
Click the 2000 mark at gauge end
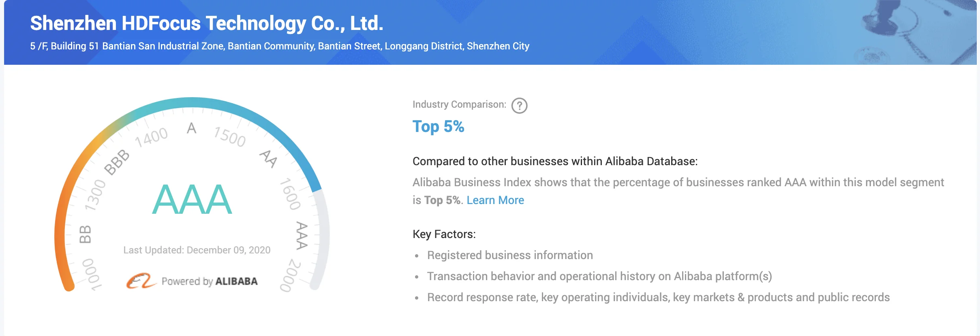coord(290,275)
